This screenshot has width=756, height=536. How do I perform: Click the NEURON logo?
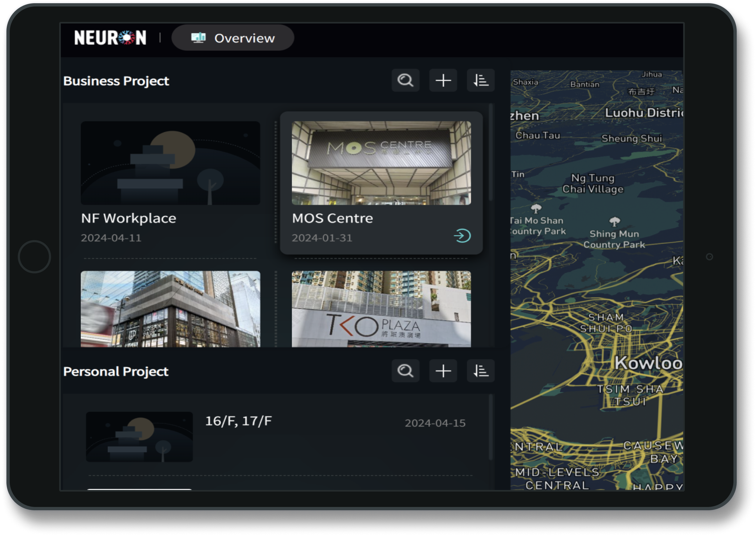pos(110,38)
